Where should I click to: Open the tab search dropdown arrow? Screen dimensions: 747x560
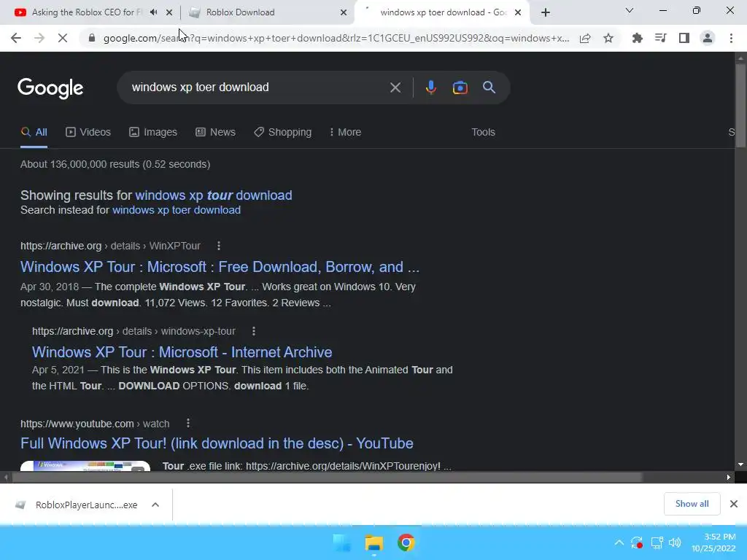click(630, 10)
